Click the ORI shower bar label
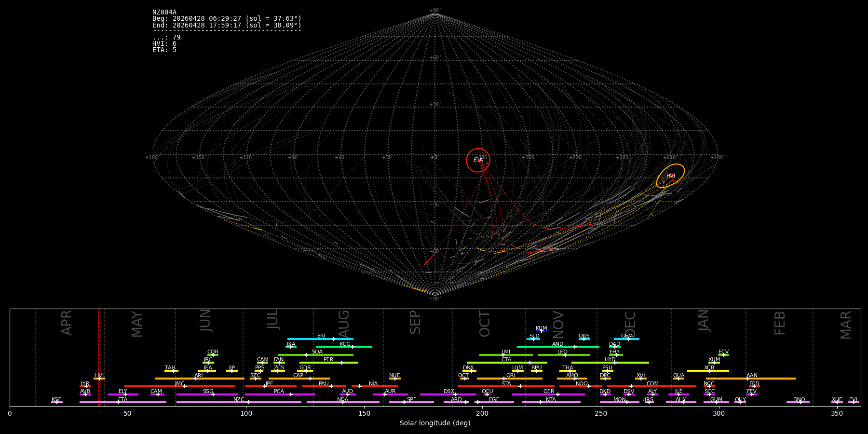Viewport: 868px width, 434px height. [511, 376]
